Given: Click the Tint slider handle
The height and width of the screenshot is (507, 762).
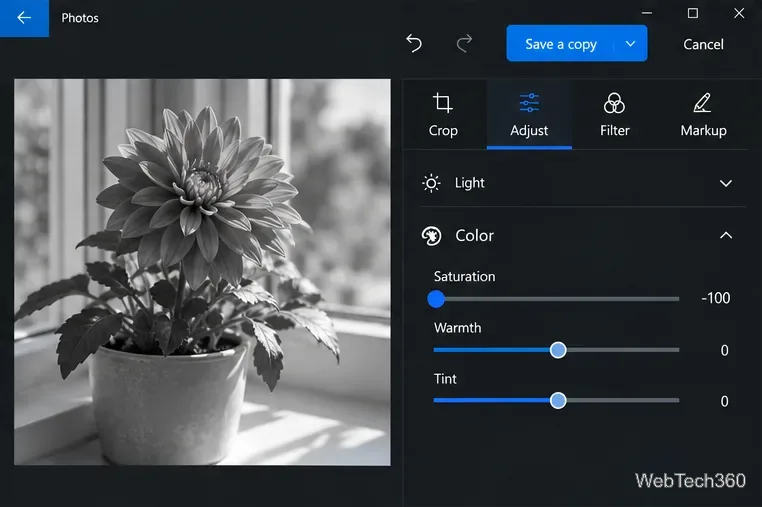Looking at the screenshot, I should pos(558,401).
